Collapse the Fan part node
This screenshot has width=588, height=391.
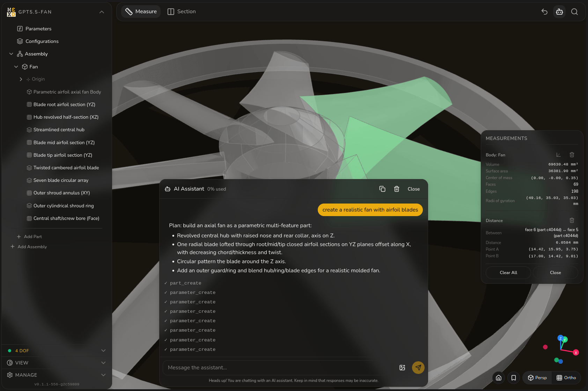click(16, 67)
